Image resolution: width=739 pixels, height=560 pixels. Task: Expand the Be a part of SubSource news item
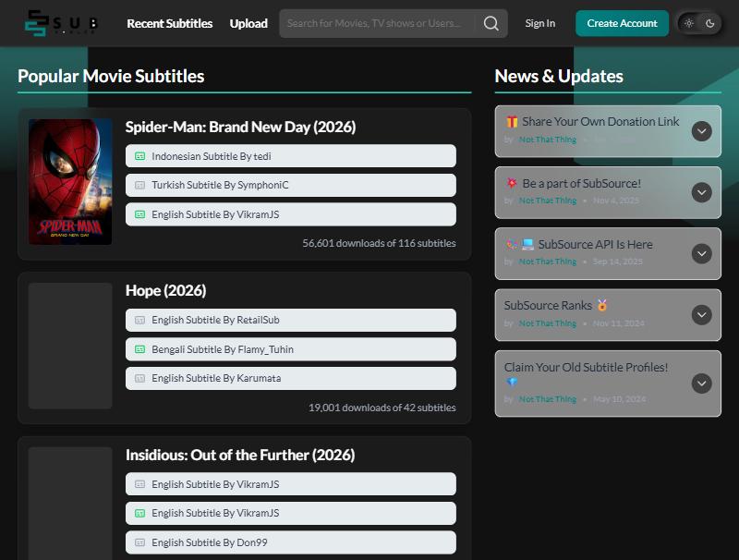pos(701,192)
